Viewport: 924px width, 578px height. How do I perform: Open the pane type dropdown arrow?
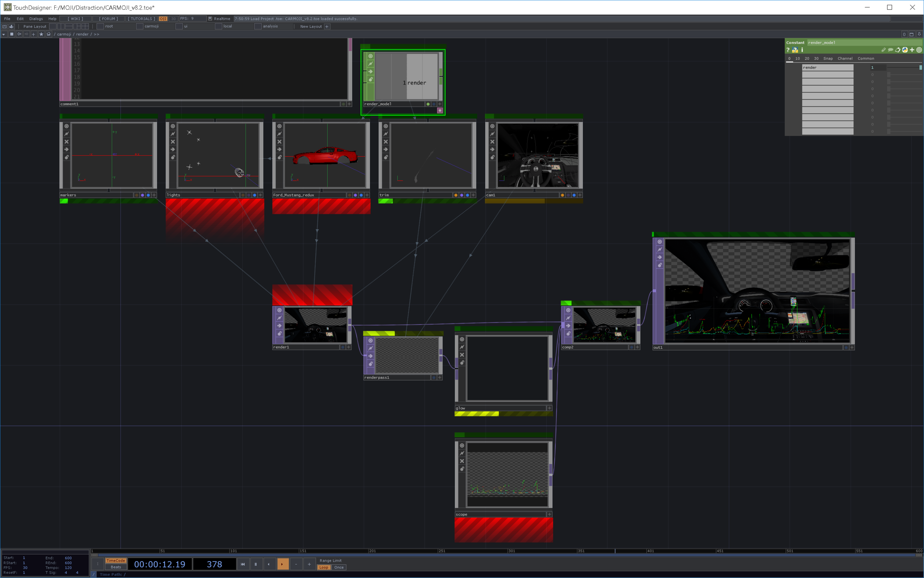click(x=3, y=34)
